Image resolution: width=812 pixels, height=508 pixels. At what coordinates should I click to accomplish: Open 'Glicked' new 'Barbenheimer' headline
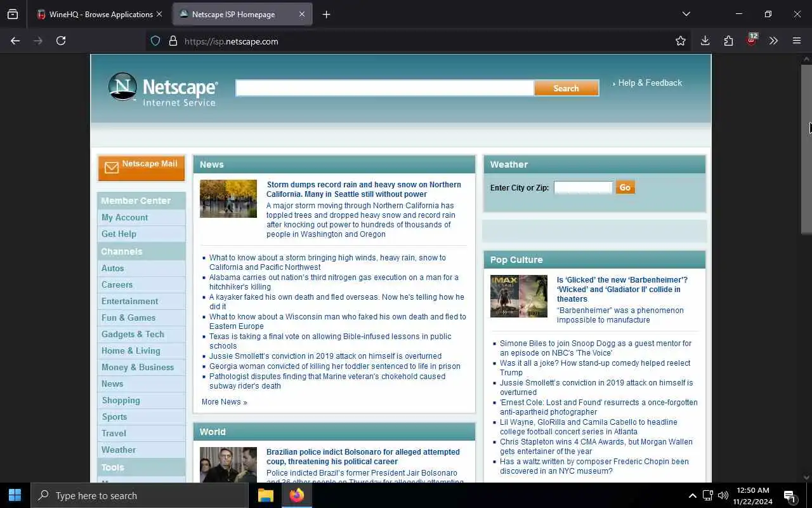[622, 289]
